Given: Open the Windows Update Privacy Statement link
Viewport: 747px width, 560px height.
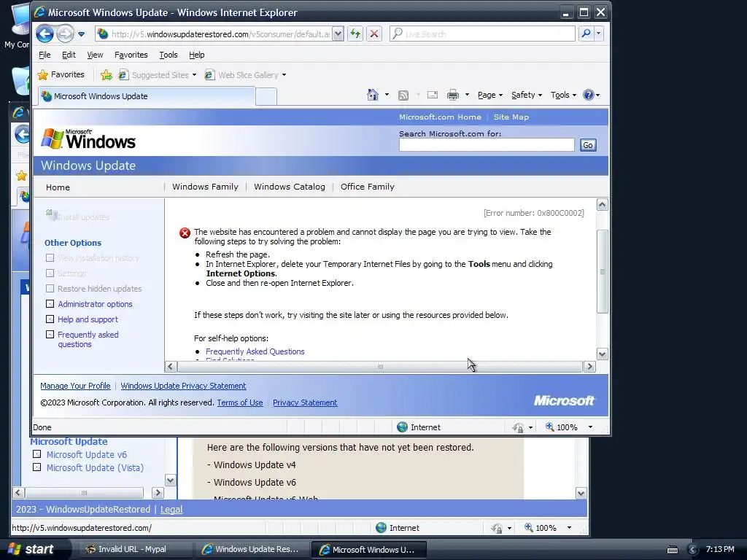Looking at the screenshot, I should [183, 386].
